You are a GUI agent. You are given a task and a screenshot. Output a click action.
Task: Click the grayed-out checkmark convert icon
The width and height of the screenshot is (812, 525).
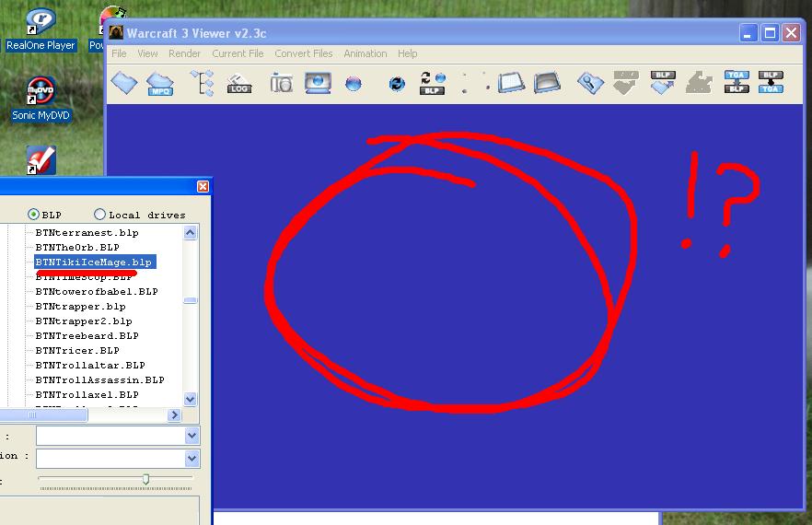point(626,83)
